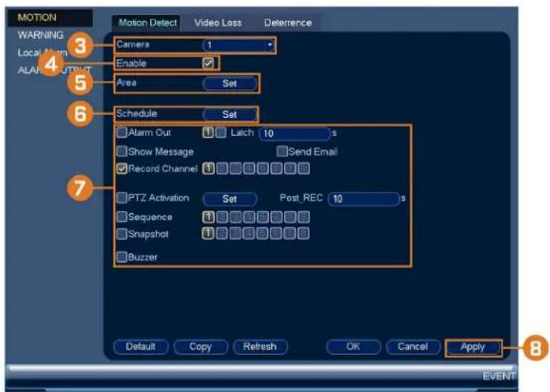Viewport: 550px width, 392px height.
Task: Click the Cancel button
Action: [x=412, y=347]
